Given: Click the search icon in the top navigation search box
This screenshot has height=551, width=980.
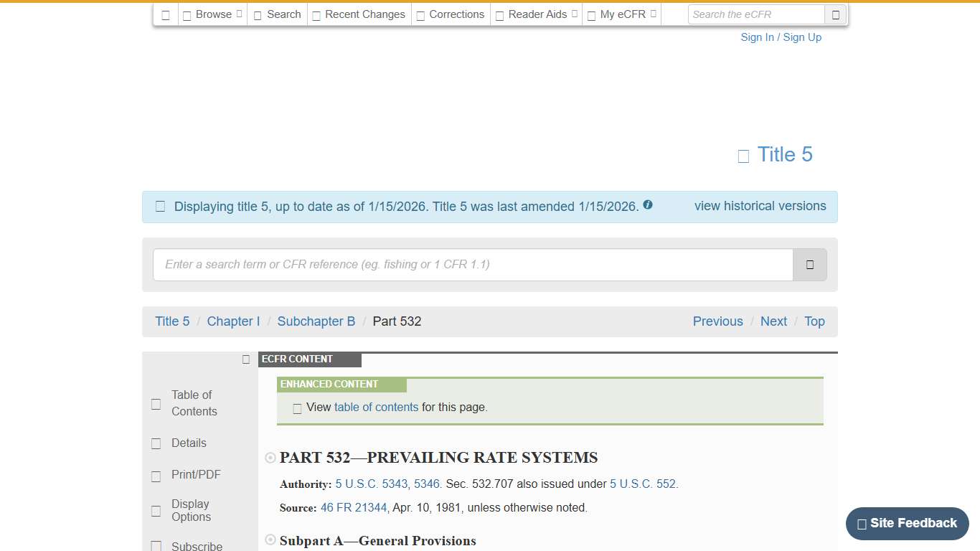Looking at the screenshot, I should click(x=834, y=14).
